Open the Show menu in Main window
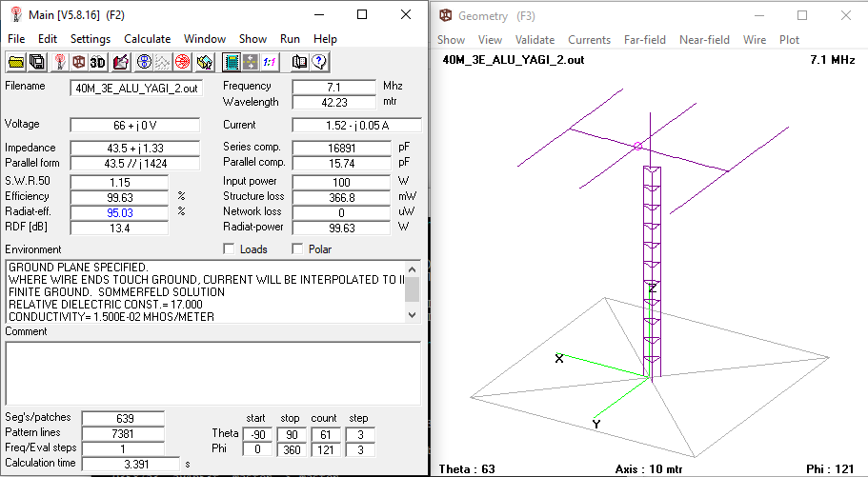 click(253, 39)
